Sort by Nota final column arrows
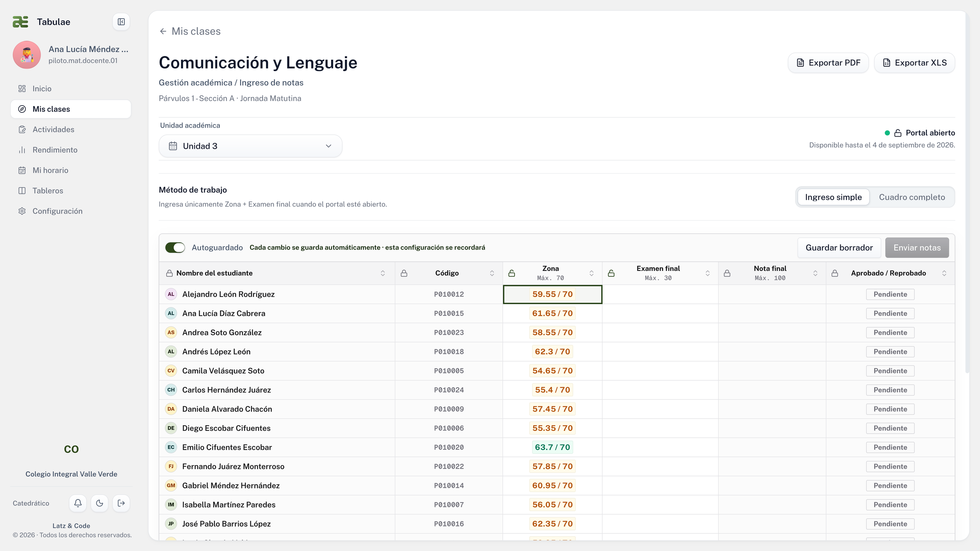Viewport: 980px width, 551px height. (815, 273)
